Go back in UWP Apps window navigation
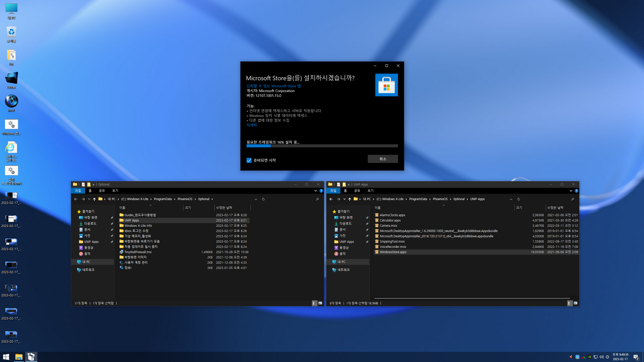This screenshot has height=362, width=644. pos(331,199)
